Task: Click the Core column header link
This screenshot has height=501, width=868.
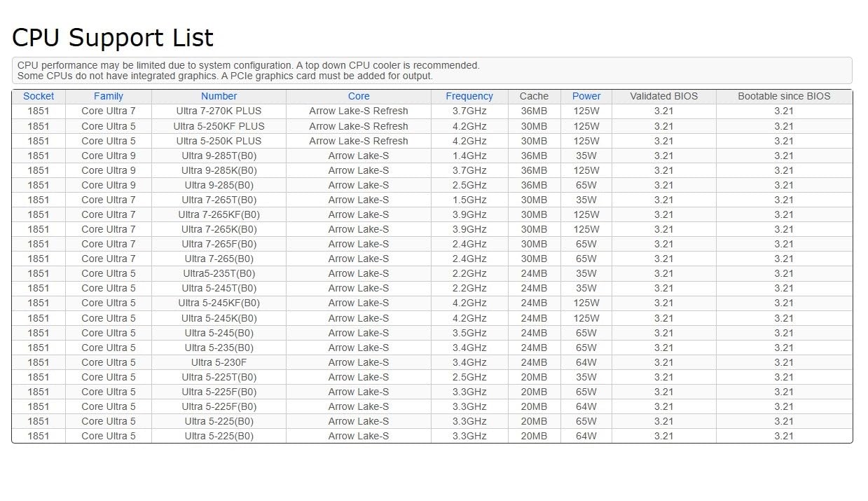Action: click(359, 96)
